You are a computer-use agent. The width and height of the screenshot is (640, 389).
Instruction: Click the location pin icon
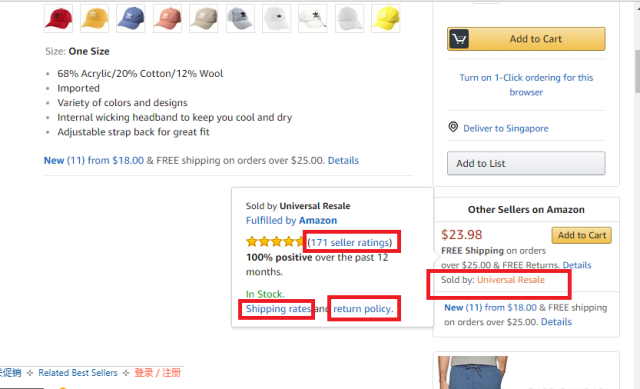453,127
